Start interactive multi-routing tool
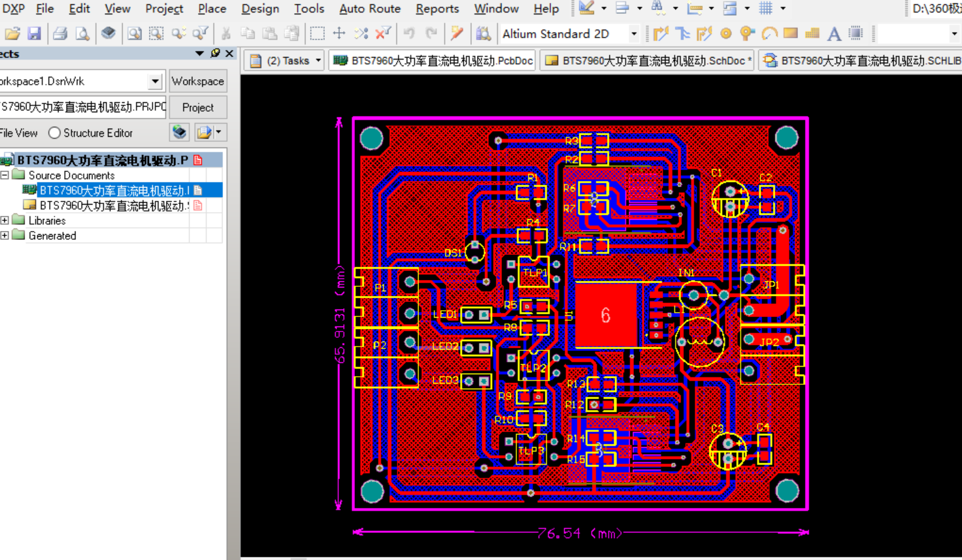Screen dimensions: 962x560 704,33
